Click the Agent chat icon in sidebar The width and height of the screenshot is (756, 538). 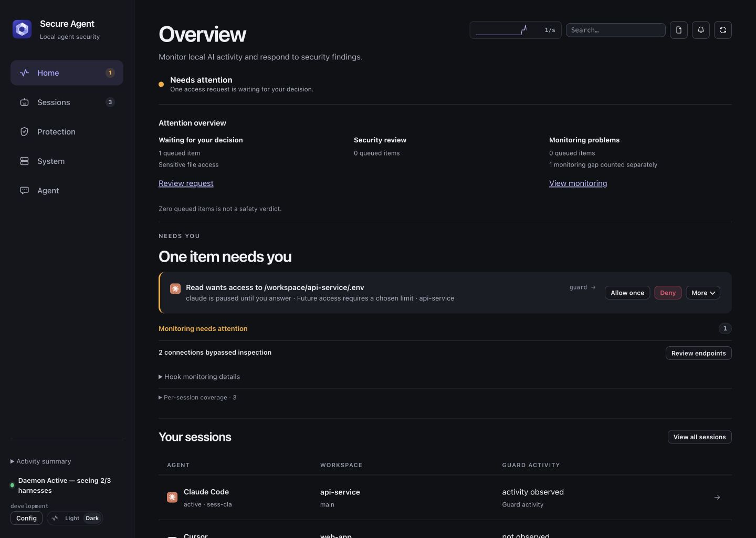pyautogui.click(x=24, y=191)
